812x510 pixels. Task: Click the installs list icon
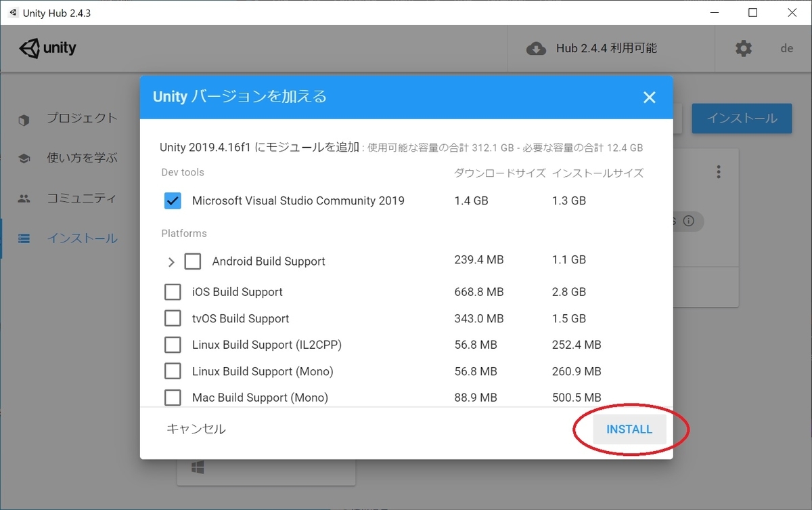coord(24,238)
